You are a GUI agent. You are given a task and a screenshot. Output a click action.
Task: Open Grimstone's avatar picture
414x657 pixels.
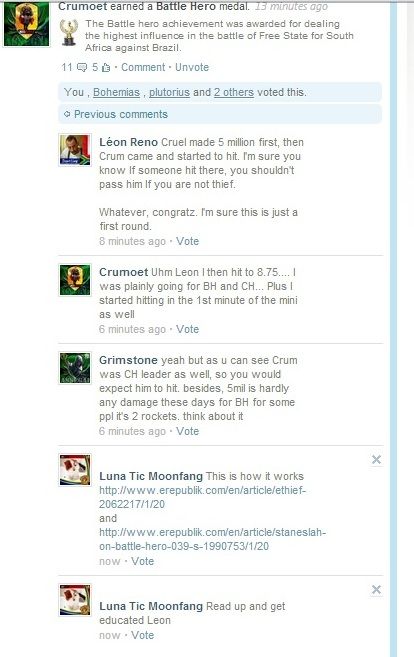75,368
